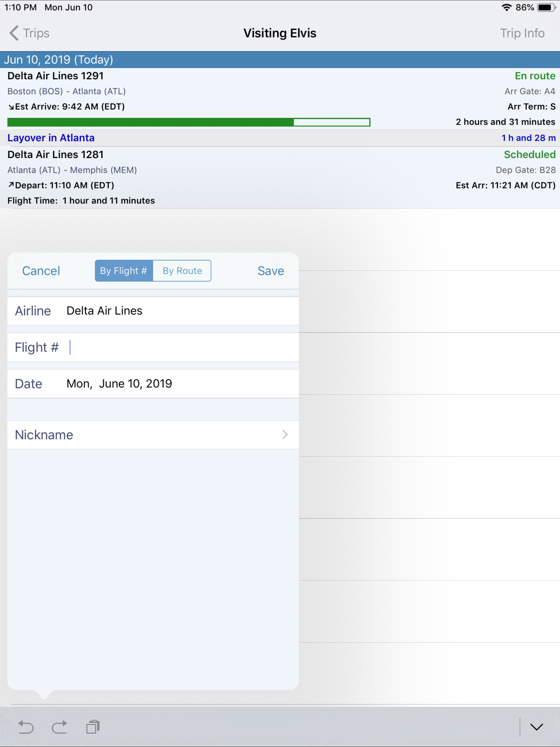Tap the battery status icon
Image resolution: width=560 pixels, height=747 pixels.
546,7
